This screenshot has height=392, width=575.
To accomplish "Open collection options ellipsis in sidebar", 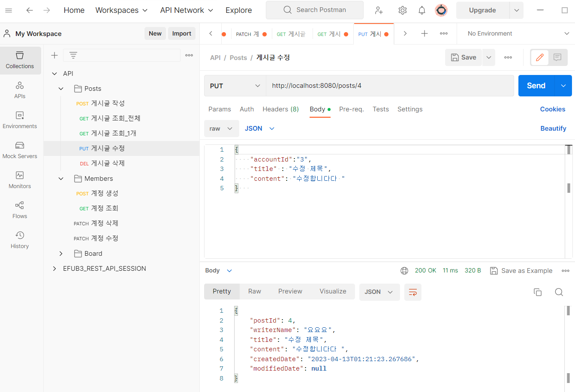I will (189, 55).
